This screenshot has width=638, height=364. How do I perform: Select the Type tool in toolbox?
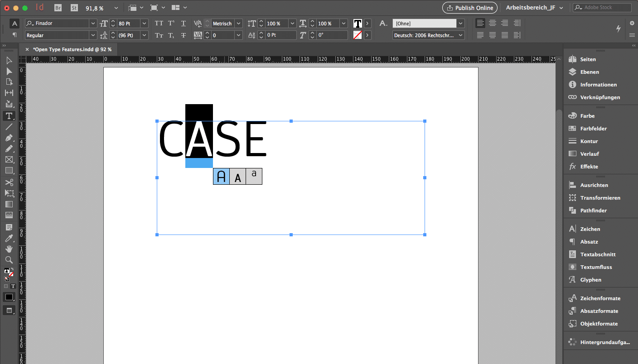9,115
